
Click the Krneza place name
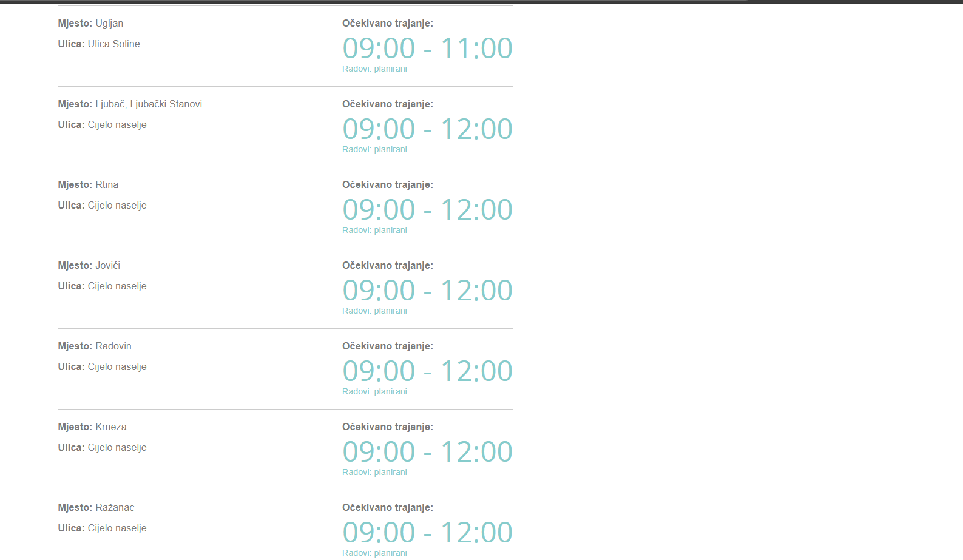coord(111,427)
